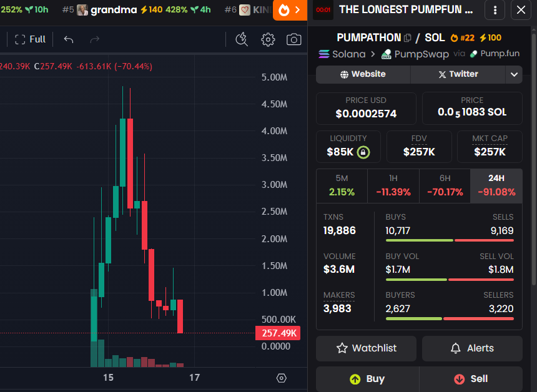Copy PUMPATHON token address icon
Viewport: 537px width, 392px height.
408,37
